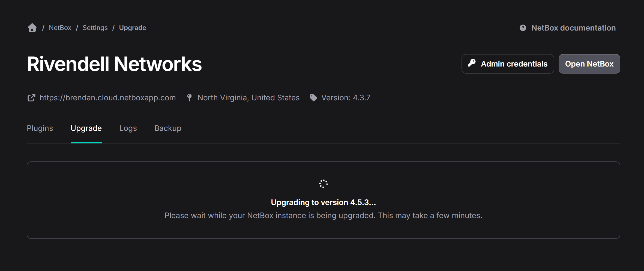Select the Upgrade breadcrumb entry
644x271 pixels.
click(133, 28)
